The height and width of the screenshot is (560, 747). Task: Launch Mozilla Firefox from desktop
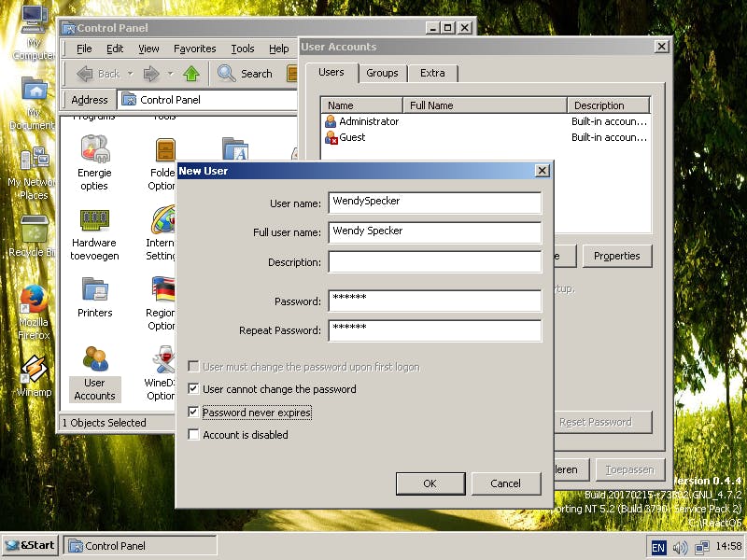pyautogui.click(x=34, y=313)
